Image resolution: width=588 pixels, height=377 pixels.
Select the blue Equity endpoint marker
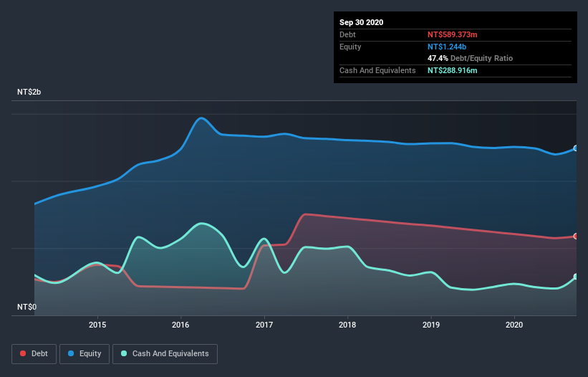coord(576,148)
